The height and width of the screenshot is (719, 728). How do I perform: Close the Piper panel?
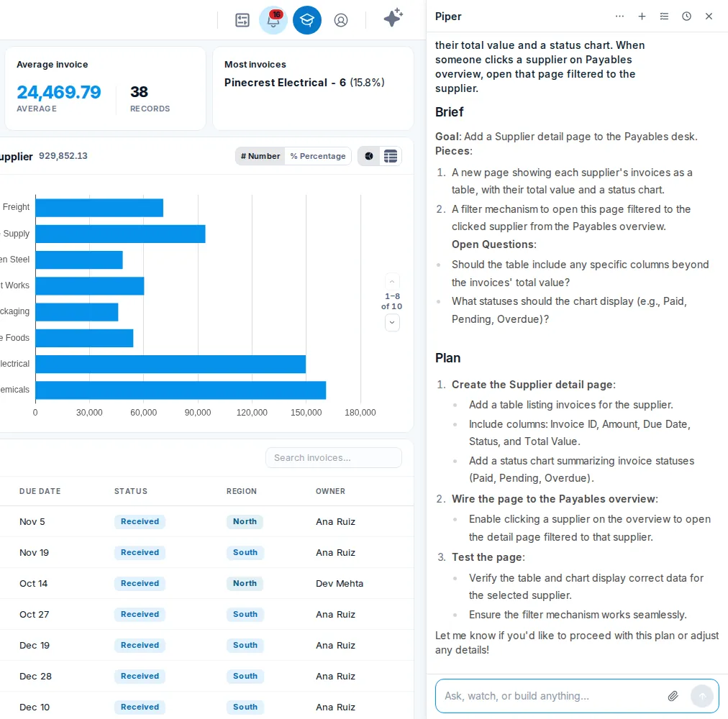point(709,17)
